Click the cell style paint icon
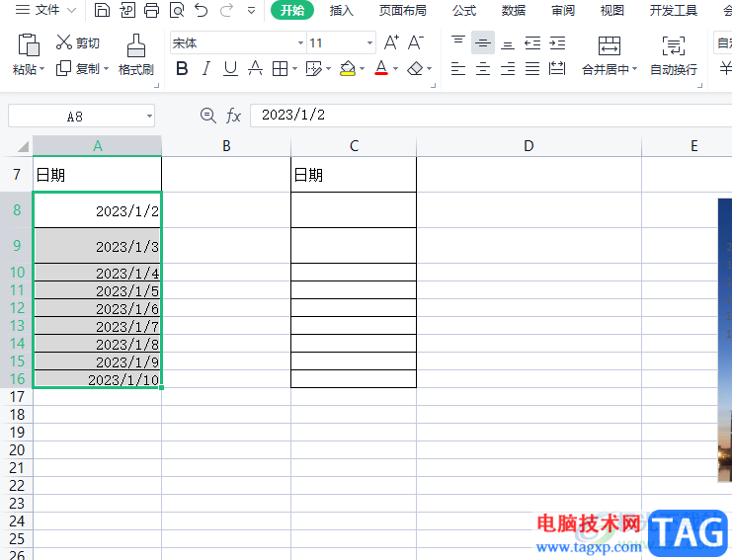 [314, 69]
